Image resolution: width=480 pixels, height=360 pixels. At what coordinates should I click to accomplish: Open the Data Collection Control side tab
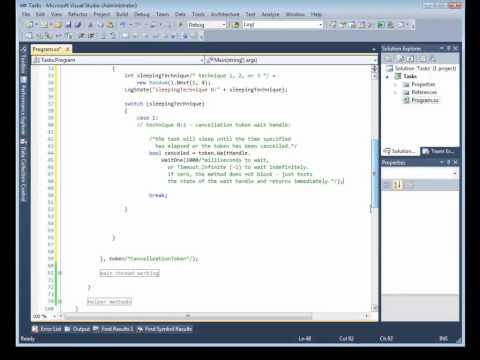point(23,171)
